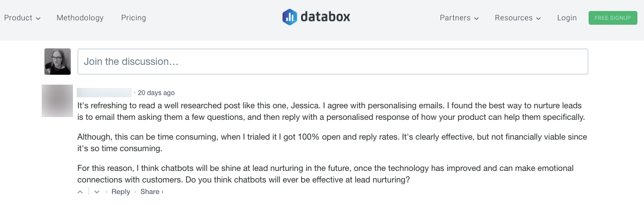Open the blurred commenter name profile

(104, 93)
